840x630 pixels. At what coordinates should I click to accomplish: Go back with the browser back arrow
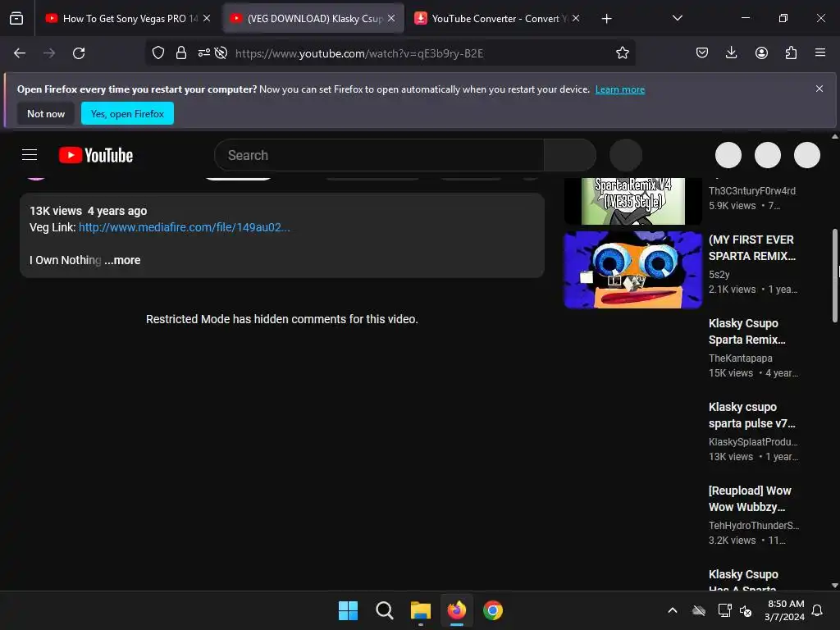(20, 53)
